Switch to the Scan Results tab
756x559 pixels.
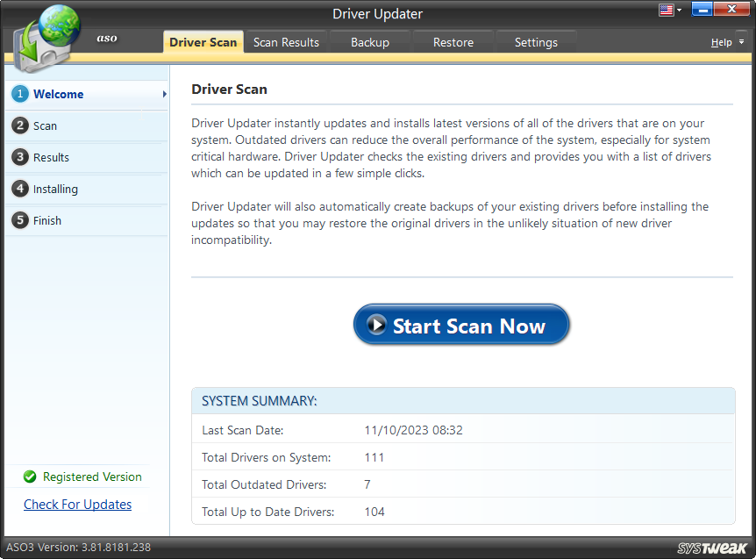point(286,41)
